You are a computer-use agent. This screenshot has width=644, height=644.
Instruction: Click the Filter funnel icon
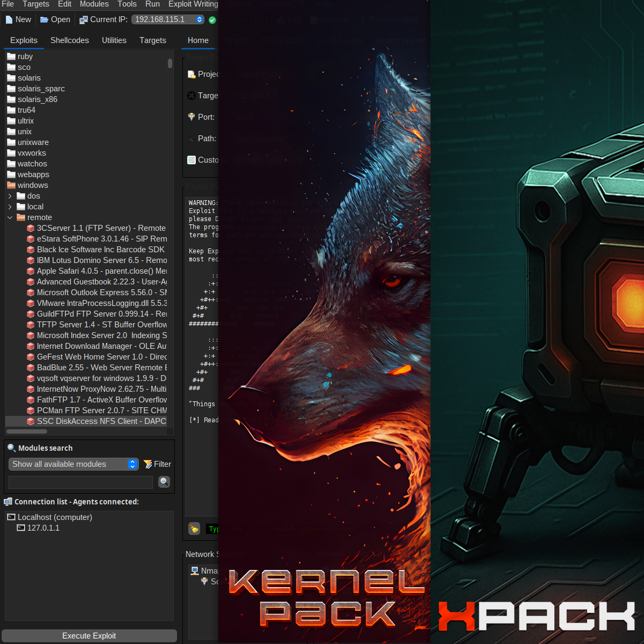(148, 464)
